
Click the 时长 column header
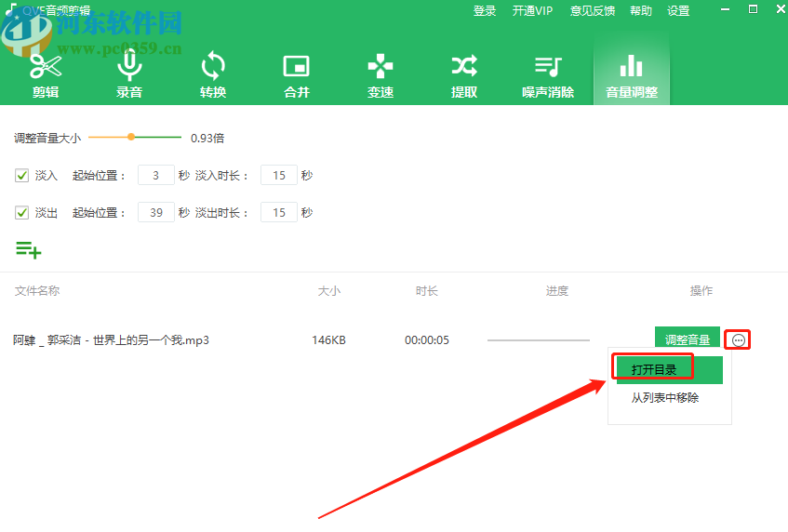tap(427, 290)
